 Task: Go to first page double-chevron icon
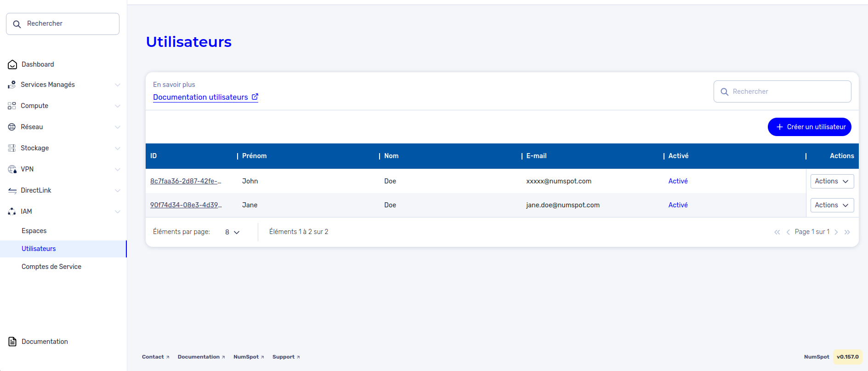[x=777, y=232]
